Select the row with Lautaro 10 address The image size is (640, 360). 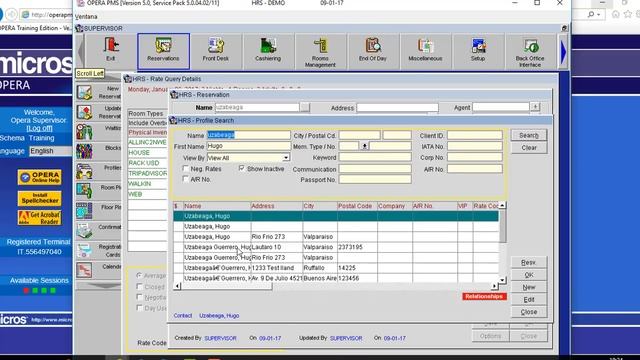[336, 247]
